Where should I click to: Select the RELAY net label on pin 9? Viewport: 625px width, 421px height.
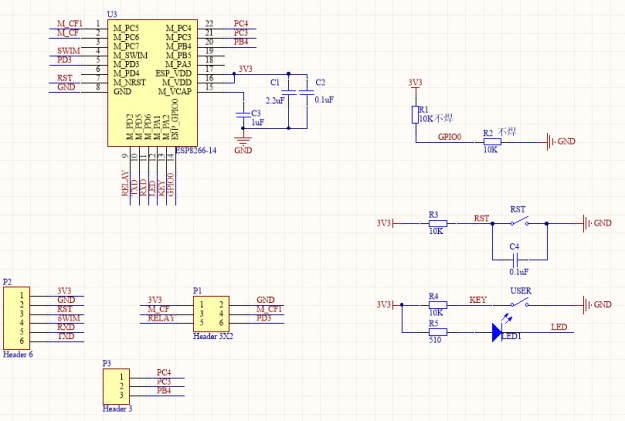tap(125, 183)
